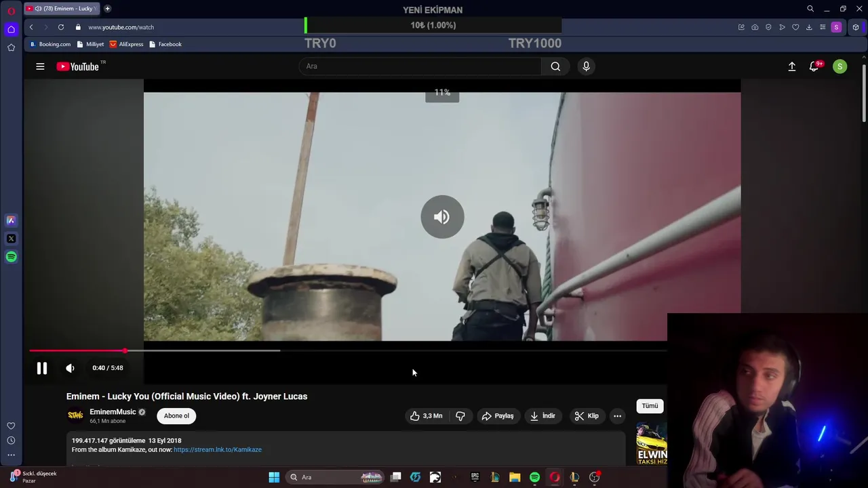Open the EminemMusic channel name
This screenshot has height=488, width=868.
tap(113, 412)
